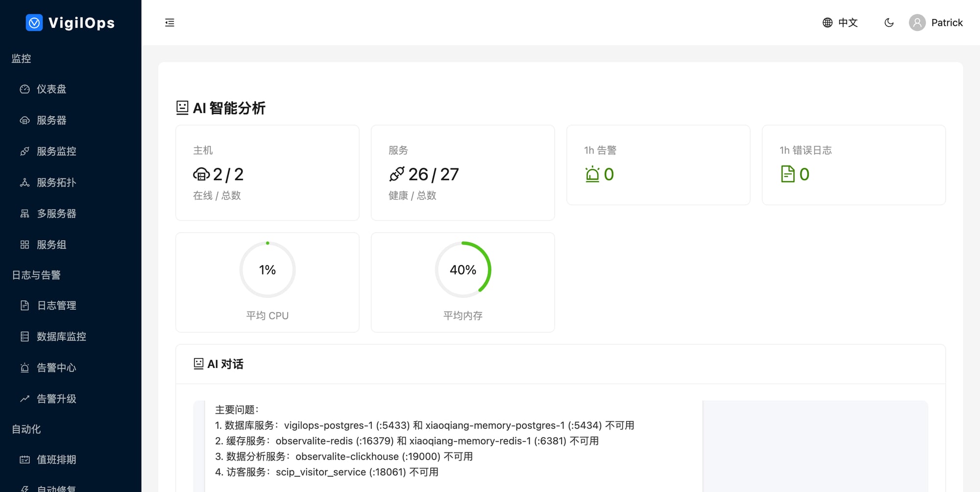Open Patrick user avatar menu
The height and width of the screenshot is (492, 980).
pyautogui.click(x=917, y=23)
